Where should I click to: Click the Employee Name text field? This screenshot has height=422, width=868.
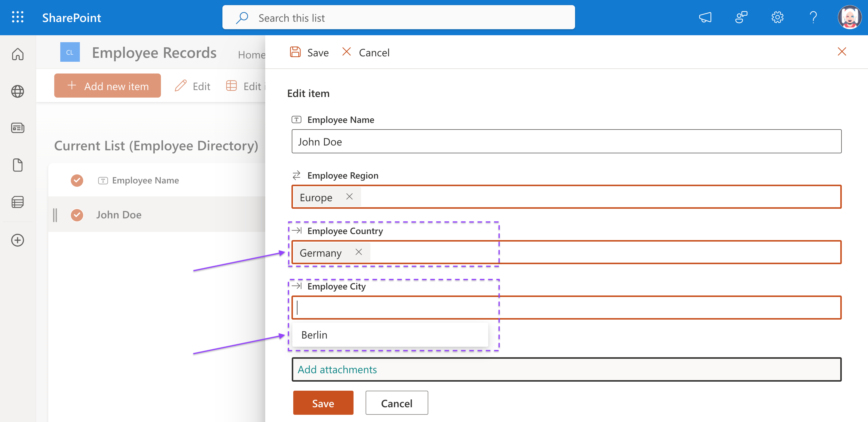tap(566, 142)
